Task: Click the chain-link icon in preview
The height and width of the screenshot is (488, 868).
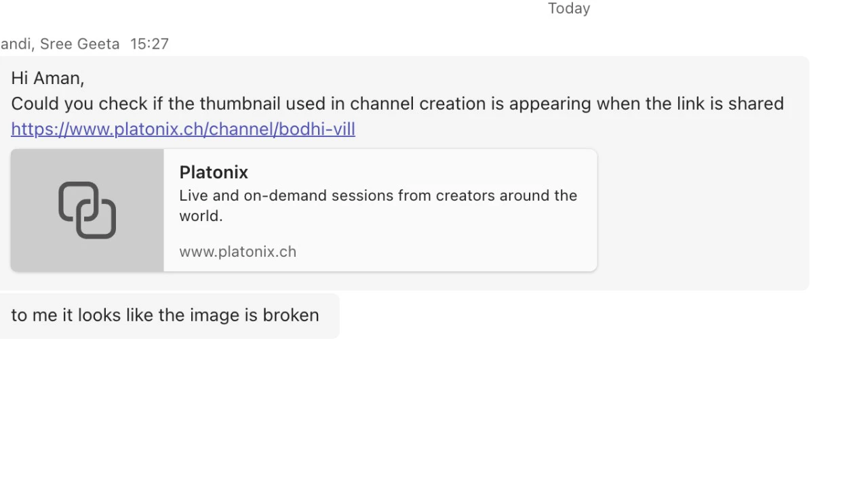Action: click(x=87, y=210)
